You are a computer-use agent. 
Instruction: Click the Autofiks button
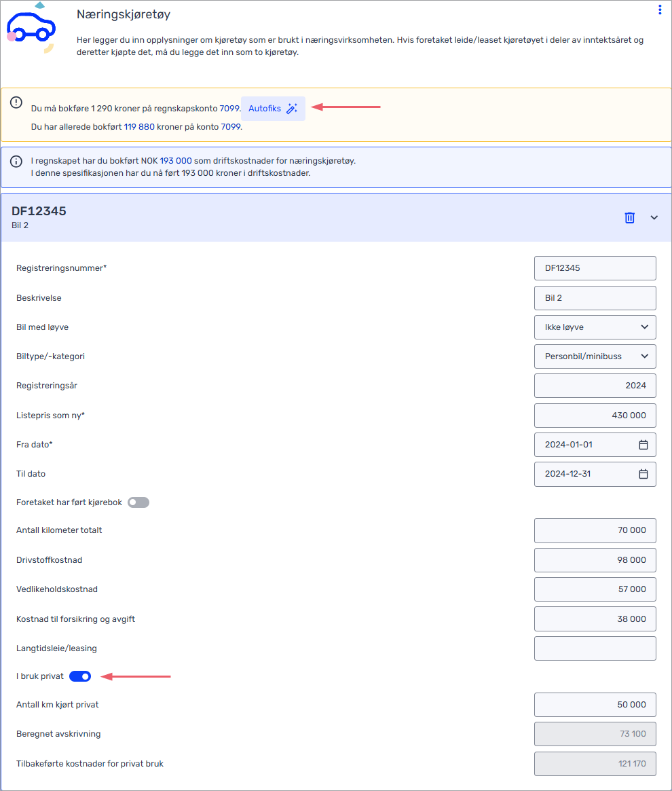(x=273, y=109)
